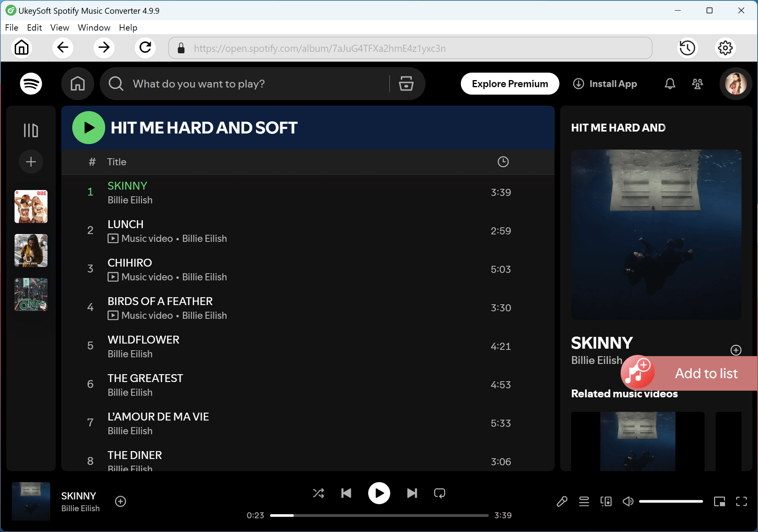Mute audio via the speaker icon
758x532 pixels.
(628, 501)
